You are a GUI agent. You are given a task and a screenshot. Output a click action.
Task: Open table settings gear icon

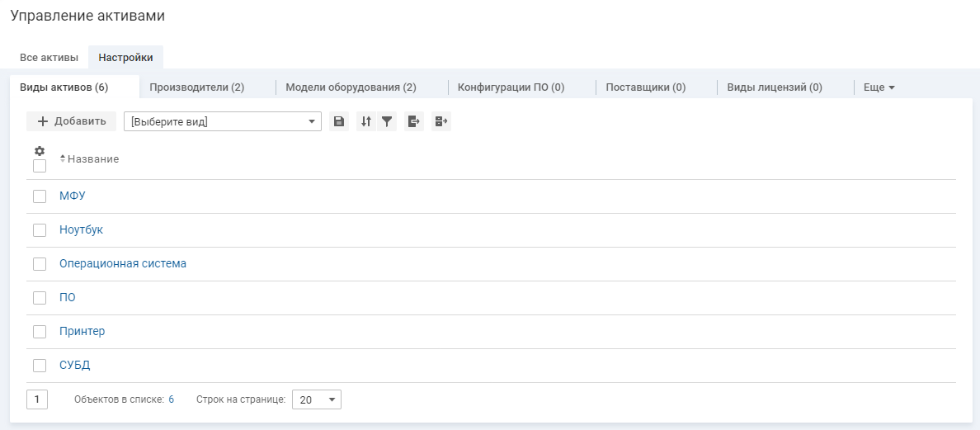39,151
